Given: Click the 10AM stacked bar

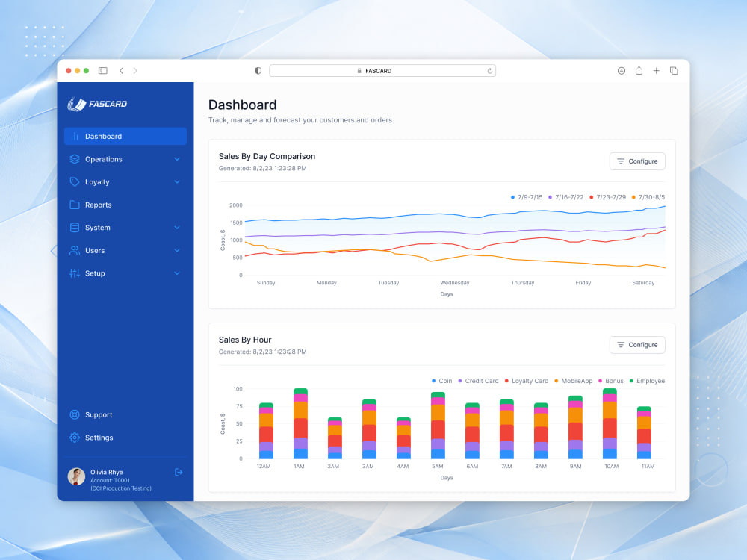Looking at the screenshot, I should tap(610, 423).
